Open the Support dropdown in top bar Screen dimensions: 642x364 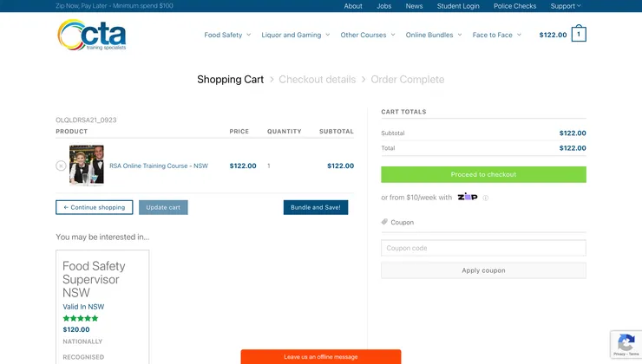(x=566, y=6)
